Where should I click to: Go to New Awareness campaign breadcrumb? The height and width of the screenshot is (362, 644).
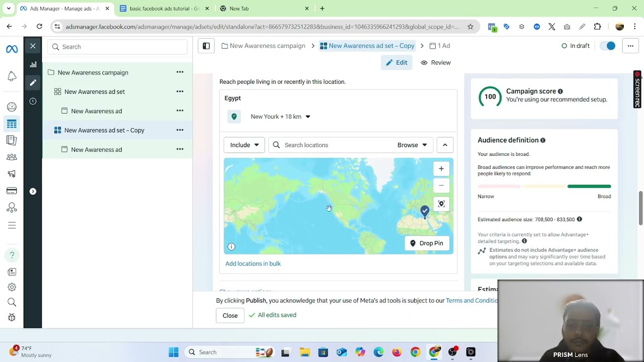point(263,46)
